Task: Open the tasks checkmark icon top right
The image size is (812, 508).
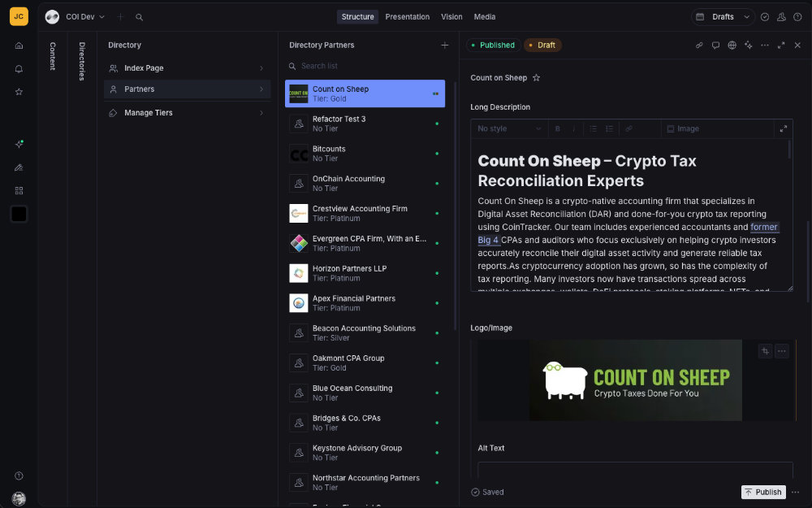Action: [x=765, y=17]
